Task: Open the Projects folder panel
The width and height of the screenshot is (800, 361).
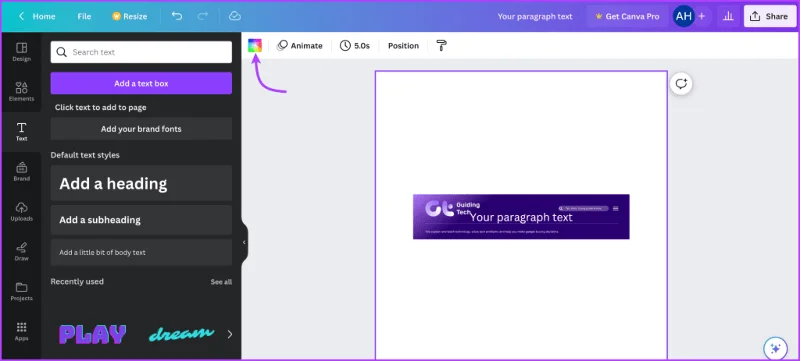Action: (21, 292)
